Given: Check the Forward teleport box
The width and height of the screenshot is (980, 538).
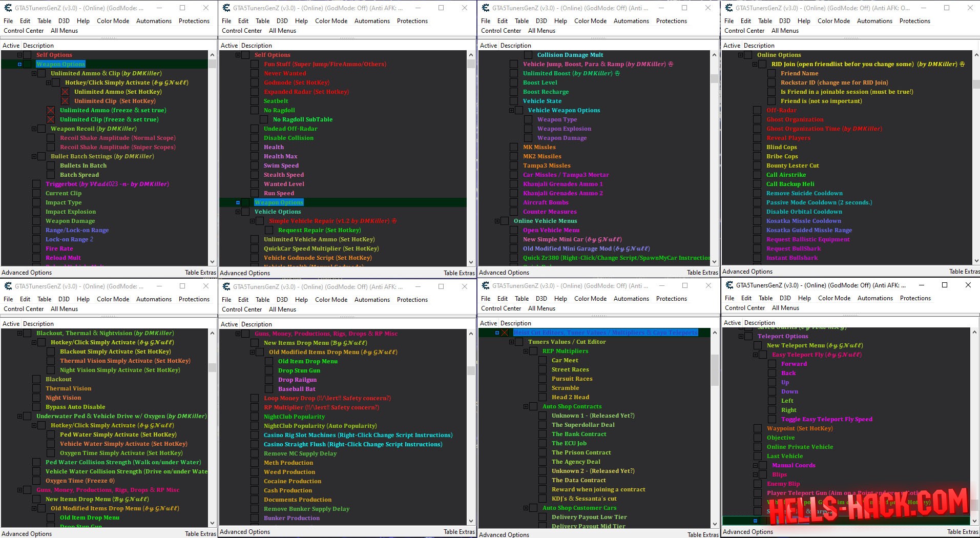Looking at the screenshot, I should [772, 364].
